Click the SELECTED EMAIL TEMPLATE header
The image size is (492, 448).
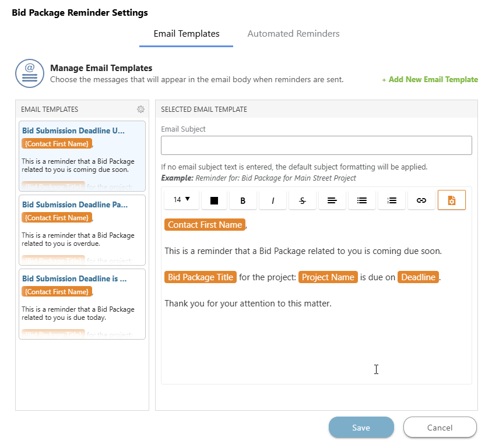click(204, 110)
